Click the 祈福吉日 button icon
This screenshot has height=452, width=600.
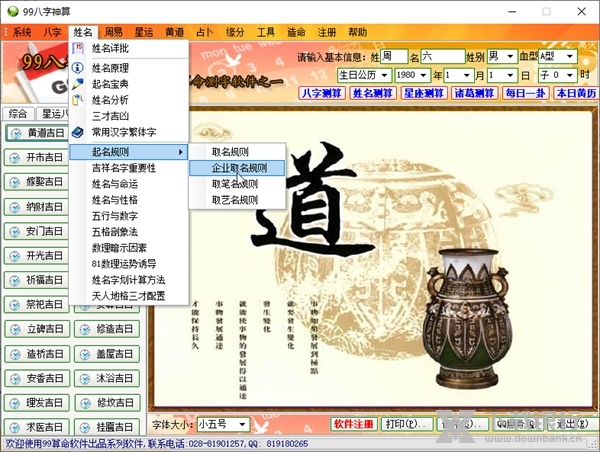pos(15,281)
